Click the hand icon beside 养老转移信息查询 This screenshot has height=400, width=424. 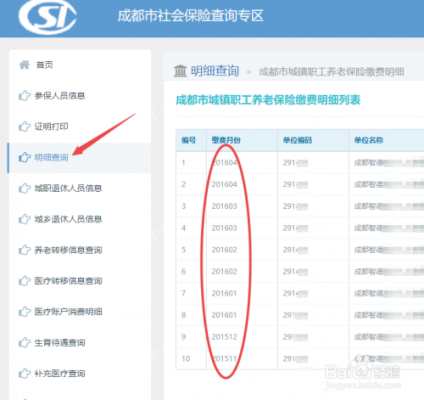pyautogui.click(x=24, y=250)
